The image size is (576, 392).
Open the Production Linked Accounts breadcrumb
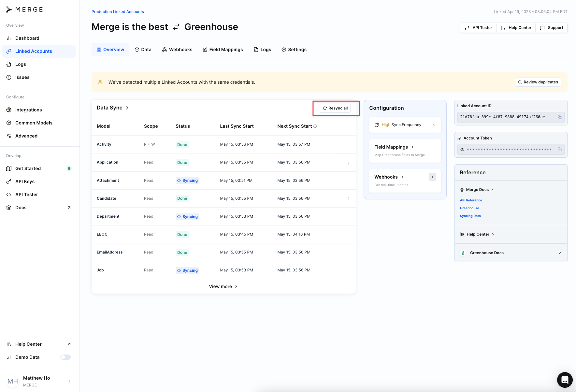[x=118, y=12]
